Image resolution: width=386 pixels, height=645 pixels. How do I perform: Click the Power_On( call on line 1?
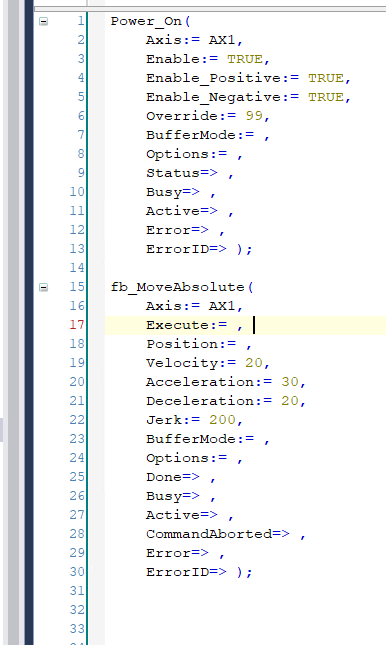[151, 21]
